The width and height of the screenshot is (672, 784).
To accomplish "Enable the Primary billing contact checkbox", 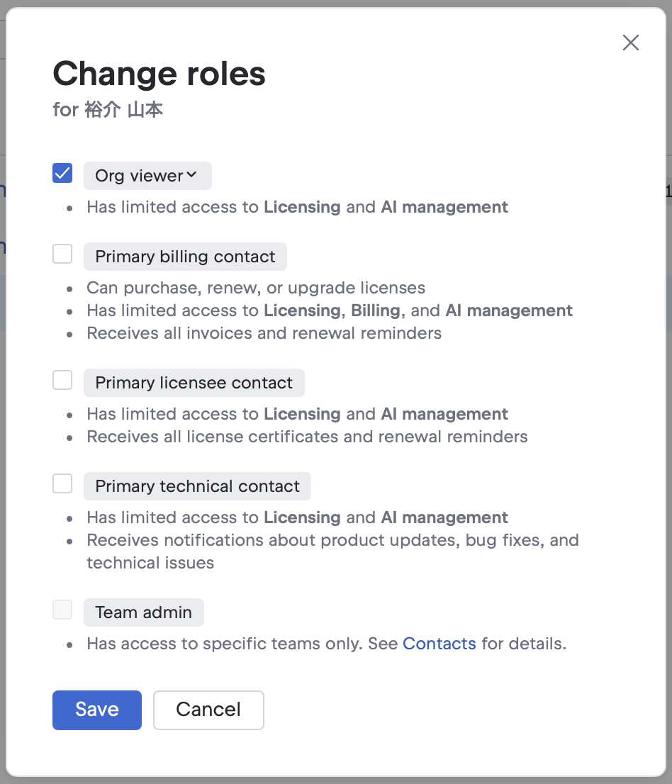I will click(x=62, y=254).
